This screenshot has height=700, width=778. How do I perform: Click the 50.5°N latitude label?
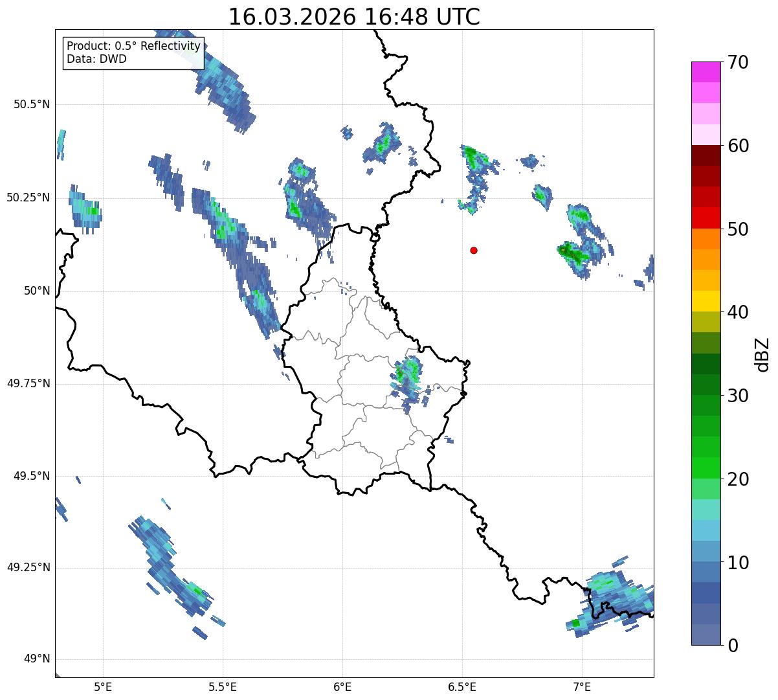[32, 104]
